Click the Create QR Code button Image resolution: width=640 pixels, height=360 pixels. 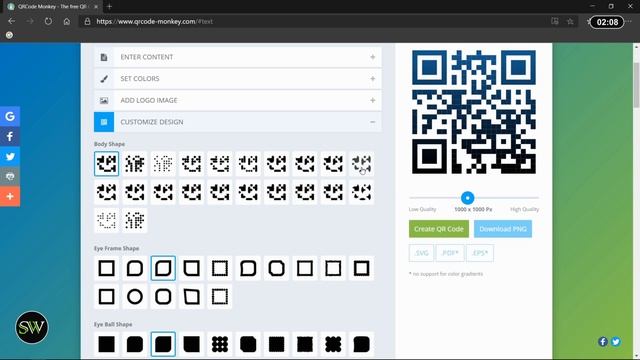point(439,229)
